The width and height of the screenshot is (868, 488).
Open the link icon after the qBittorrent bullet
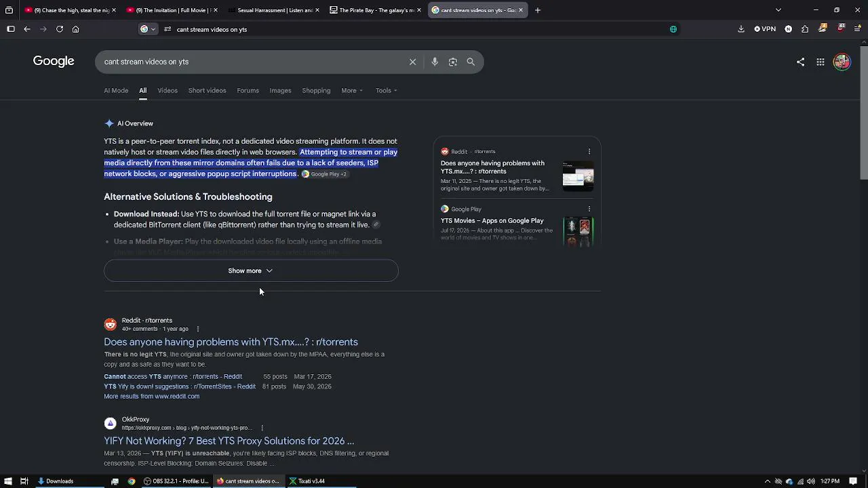pyautogui.click(x=376, y=225)
